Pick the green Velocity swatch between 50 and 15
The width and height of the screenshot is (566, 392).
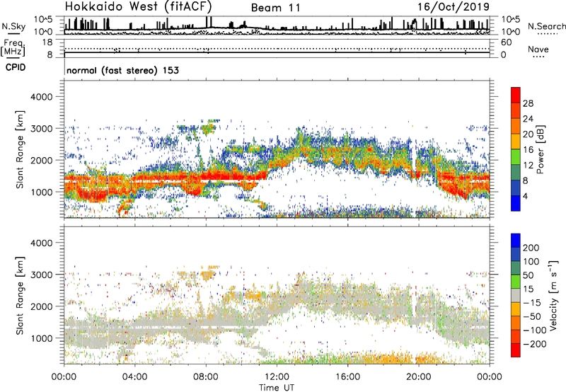[x=516, y=282]
